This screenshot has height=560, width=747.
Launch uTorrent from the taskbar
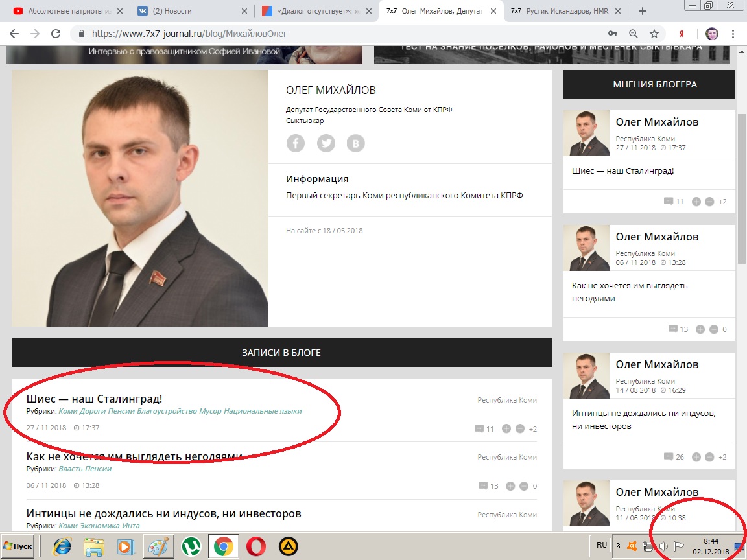[x=191, y=547]
